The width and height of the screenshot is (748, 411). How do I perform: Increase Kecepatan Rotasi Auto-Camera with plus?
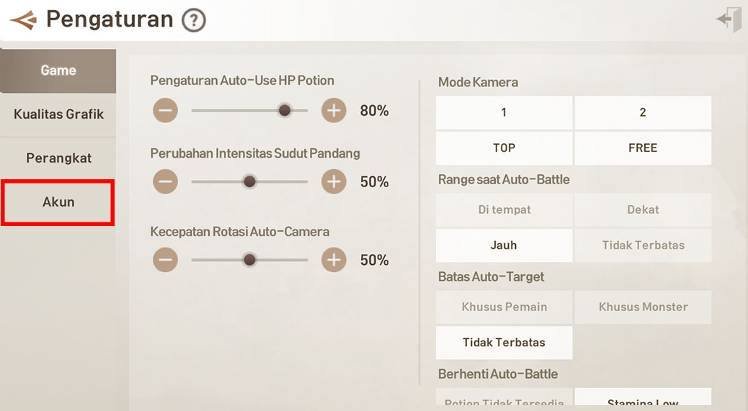[x=333, y=260]
